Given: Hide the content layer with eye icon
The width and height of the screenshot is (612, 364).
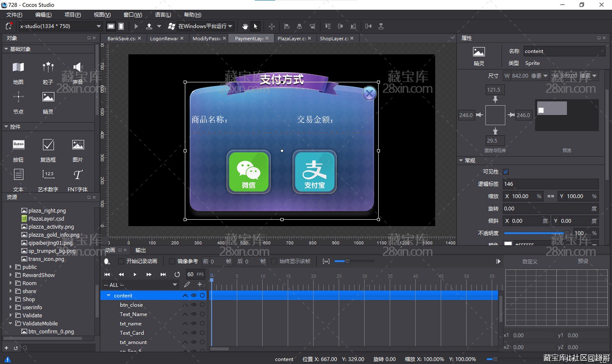Looking at the screenshot, I should 194,296.
